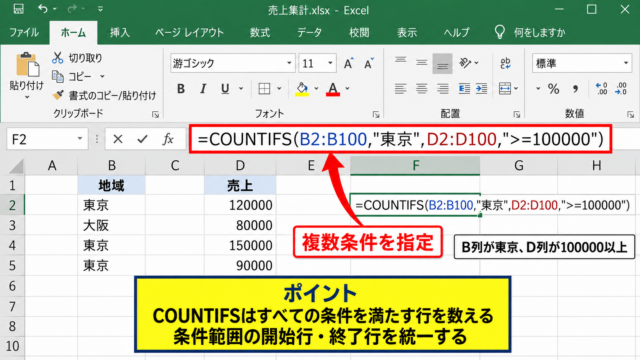Click the enter checkmark formula button
The width and height of the screenshot is (640, 360).
click(142, 140)
